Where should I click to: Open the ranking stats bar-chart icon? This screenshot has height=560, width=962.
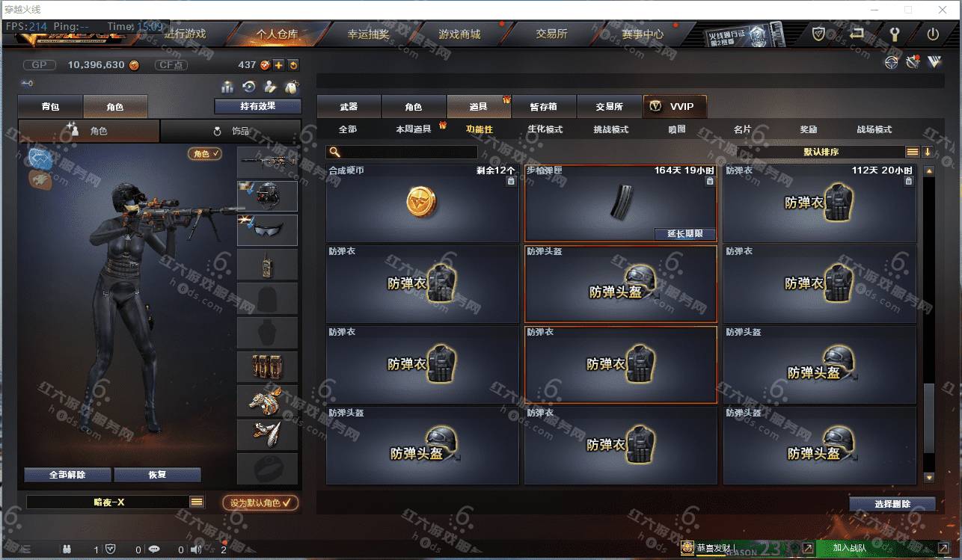[x=227, y=87]
